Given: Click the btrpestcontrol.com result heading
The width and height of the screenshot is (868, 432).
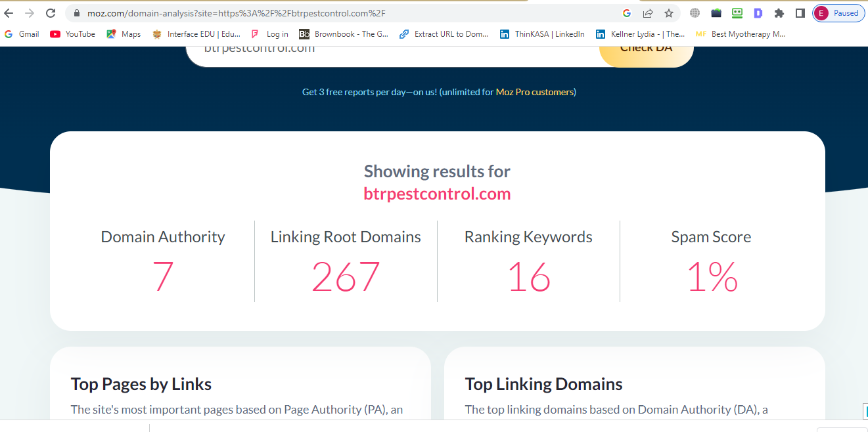Looking at the screenshot, I should pyautogui.click(x=437, y=194).
